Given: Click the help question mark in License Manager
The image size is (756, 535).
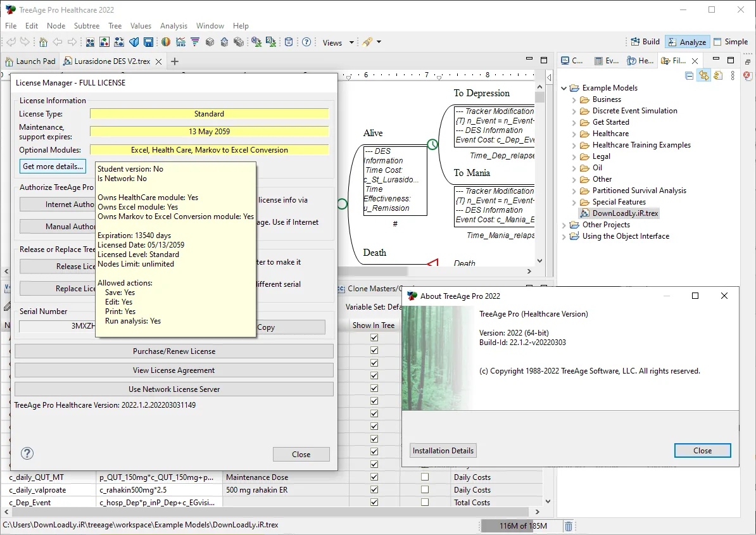Looking at the screenshot, I should (27, 453).
